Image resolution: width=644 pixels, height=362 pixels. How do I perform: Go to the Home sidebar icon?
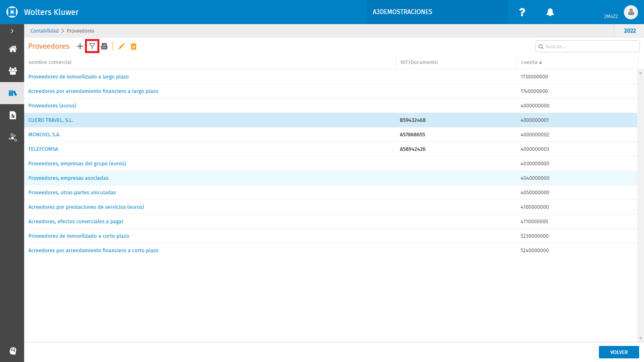13,49
